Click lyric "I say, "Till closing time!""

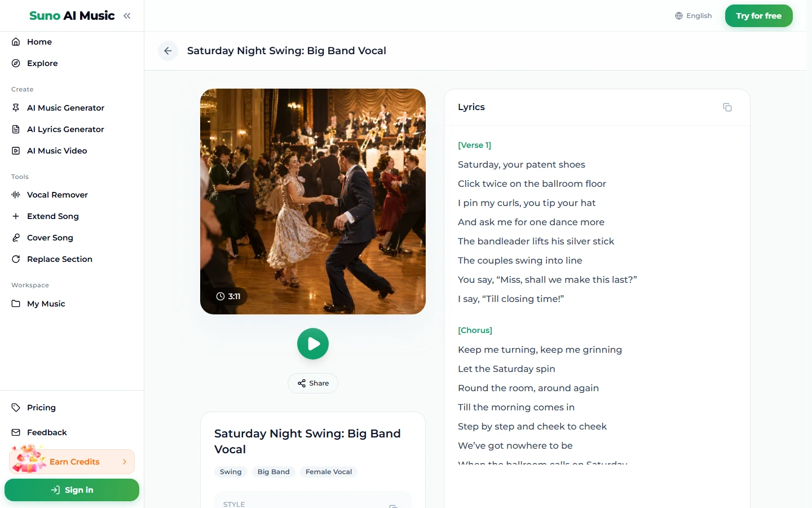pos(511,299)
